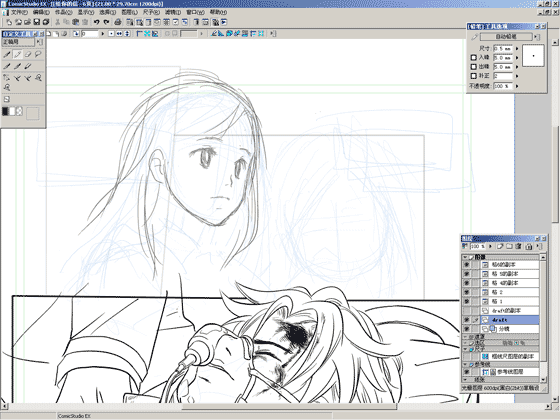Viewport: 560px width, 420px height.
Task: Hide the 格 2 layer via its eye icon
Action: [x=466, y=292]
